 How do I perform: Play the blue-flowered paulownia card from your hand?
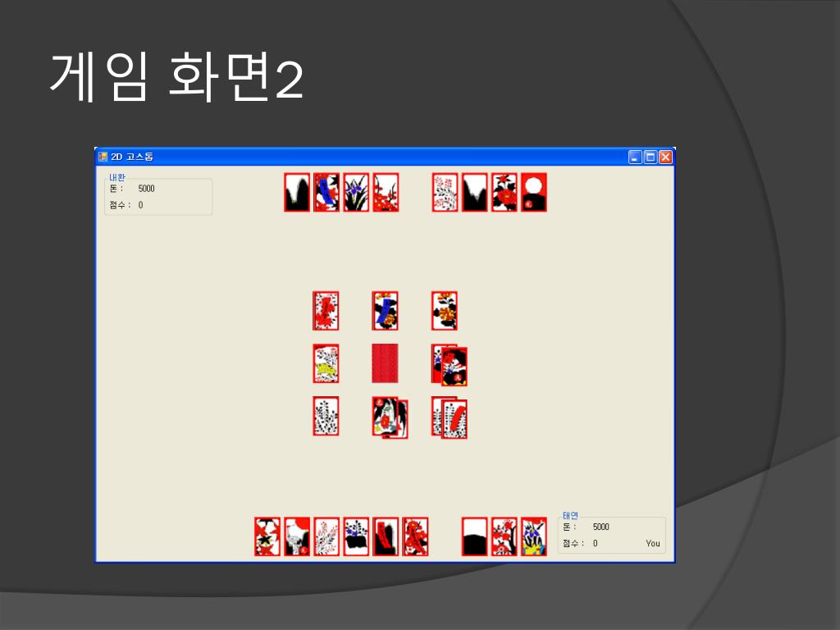(x=356, y=536)
